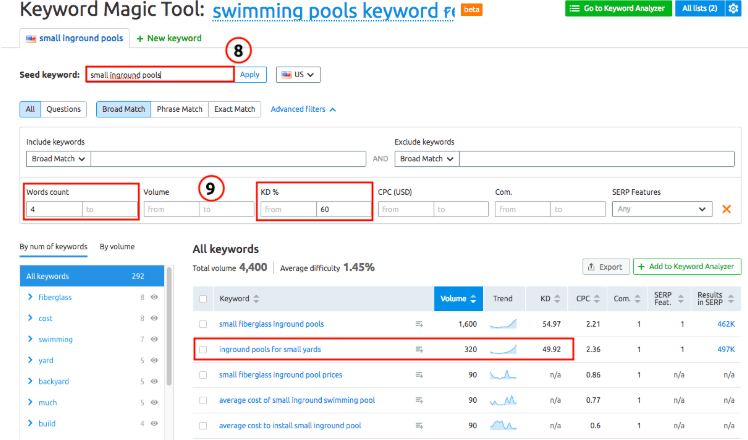The width and height of the screenshot is (748, 440).
Task: Sort by SERP Feat. column arrows
Action: coord(681,299)
